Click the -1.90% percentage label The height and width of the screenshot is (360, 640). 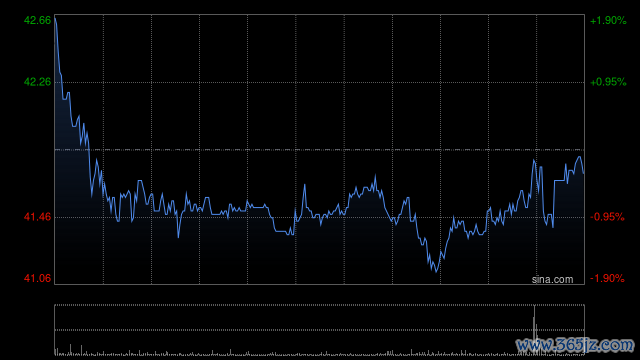coord(607,278)
